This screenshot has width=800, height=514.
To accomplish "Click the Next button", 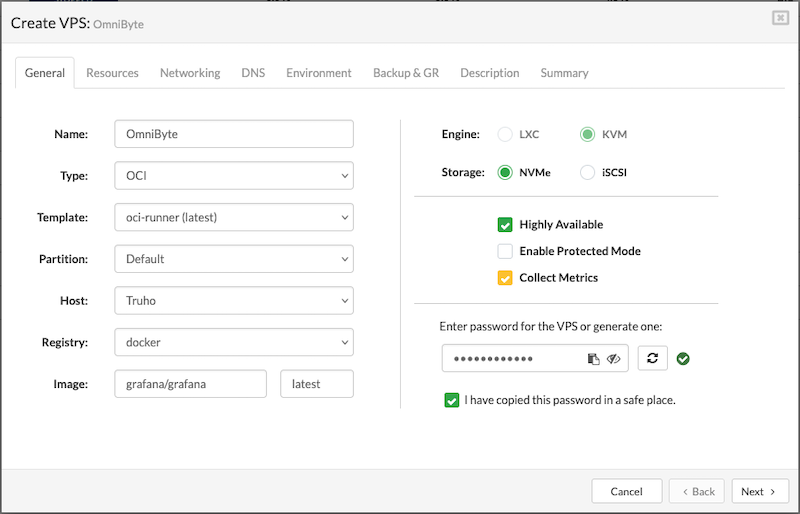I will pos(759,491).
